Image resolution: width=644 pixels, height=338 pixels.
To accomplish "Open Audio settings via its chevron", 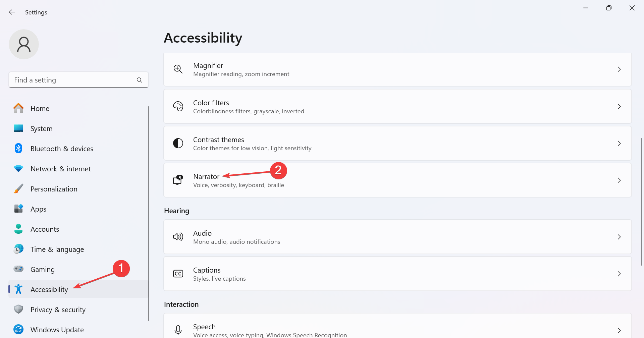I will [619, 237].
